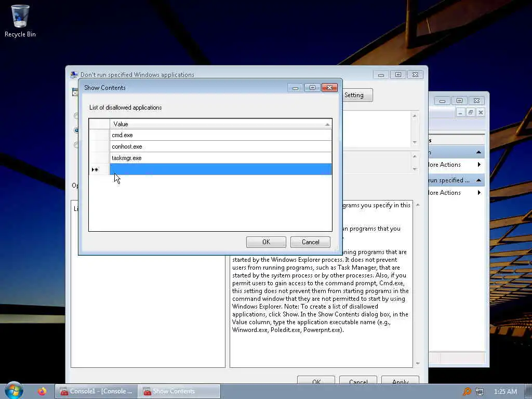532x399 pixels.
Task: Maximize the Console1 window
Action: click(459, 101)
